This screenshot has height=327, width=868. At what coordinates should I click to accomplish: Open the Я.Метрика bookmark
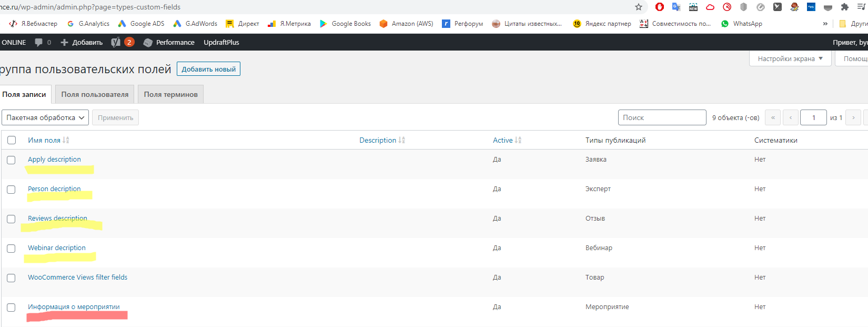pyautogui.click(x=289, y=24)
